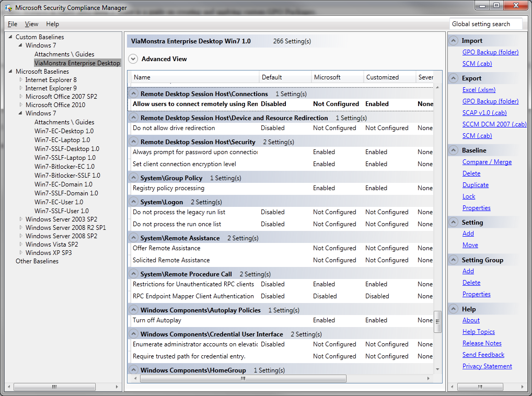
Task: Collapse Remote Desktop Session Host\Security group
Action: [134, 142]
